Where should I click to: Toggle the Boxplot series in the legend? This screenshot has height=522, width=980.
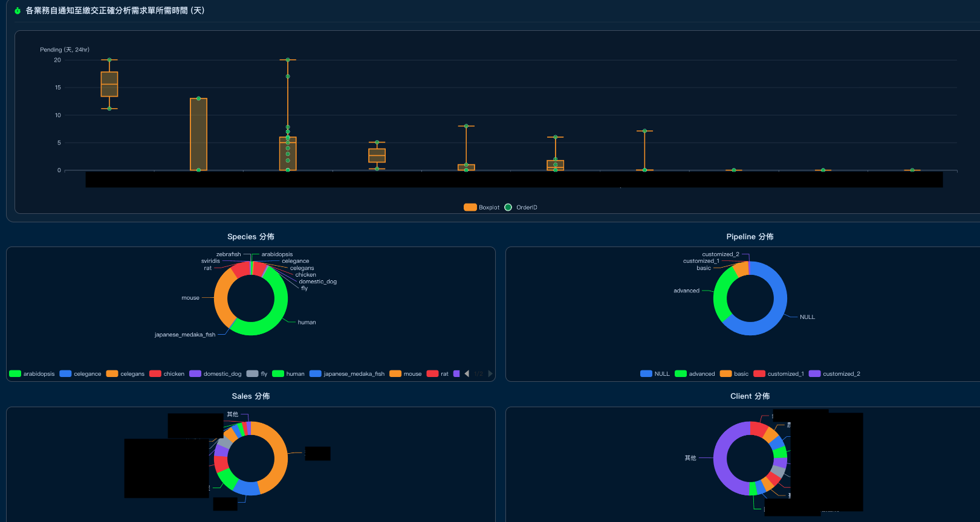pyautogui.click(x=482, y=207)
